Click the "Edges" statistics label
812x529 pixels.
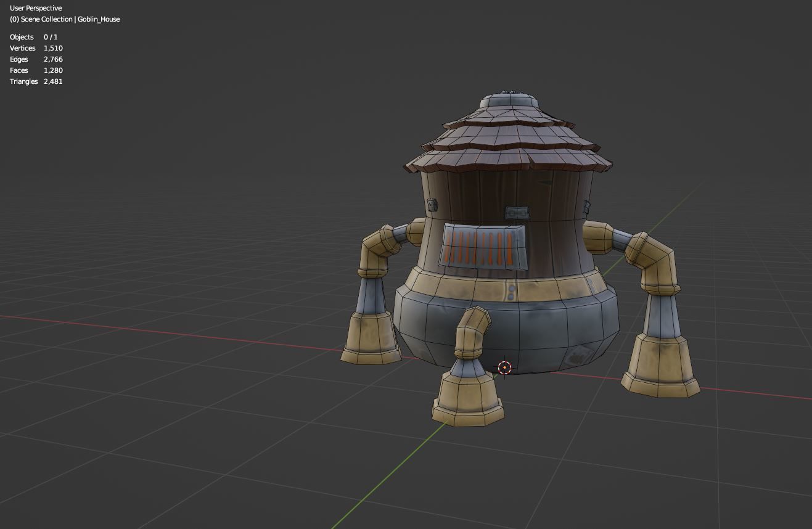19,59
